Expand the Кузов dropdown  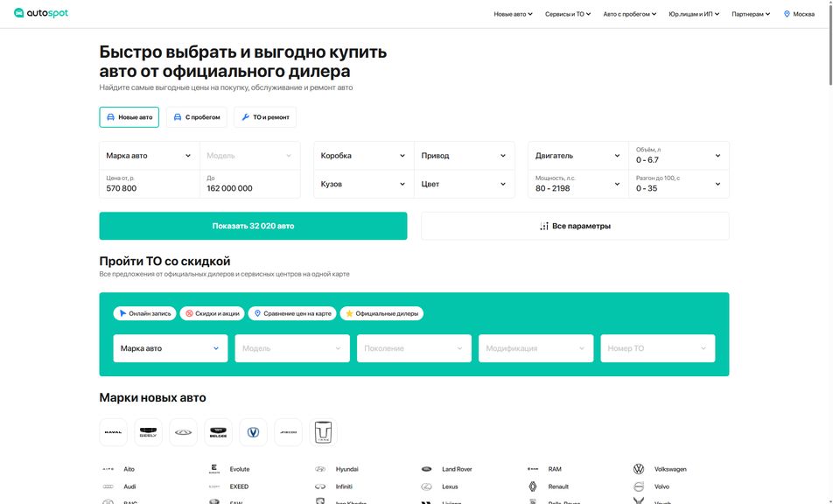pyautogui.click(x=364, y=184)
